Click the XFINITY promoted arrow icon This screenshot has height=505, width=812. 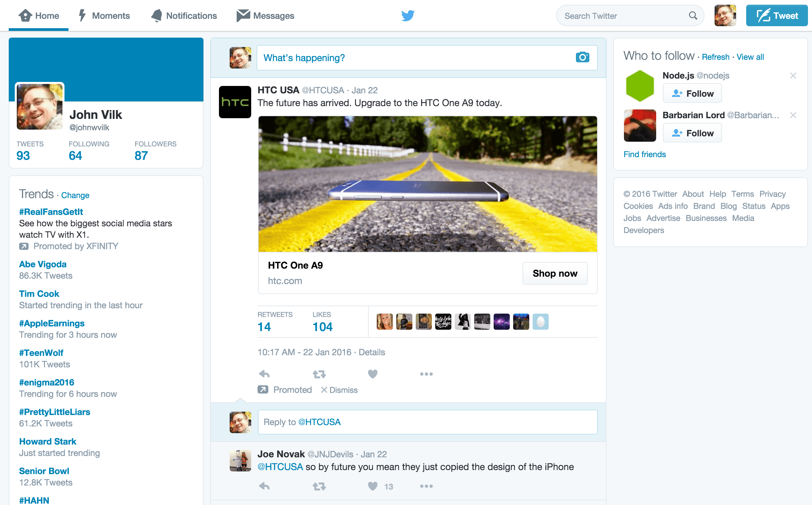click(x=24, y=246)
